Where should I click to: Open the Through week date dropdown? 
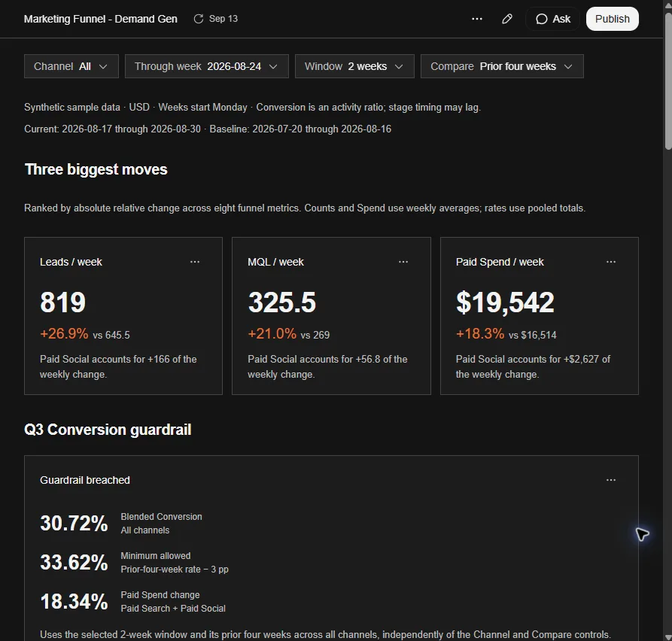point(207,66)
